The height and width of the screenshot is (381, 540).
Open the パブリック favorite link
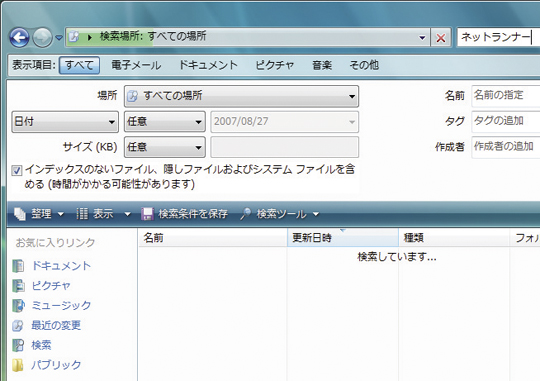[x=56, y=365]
